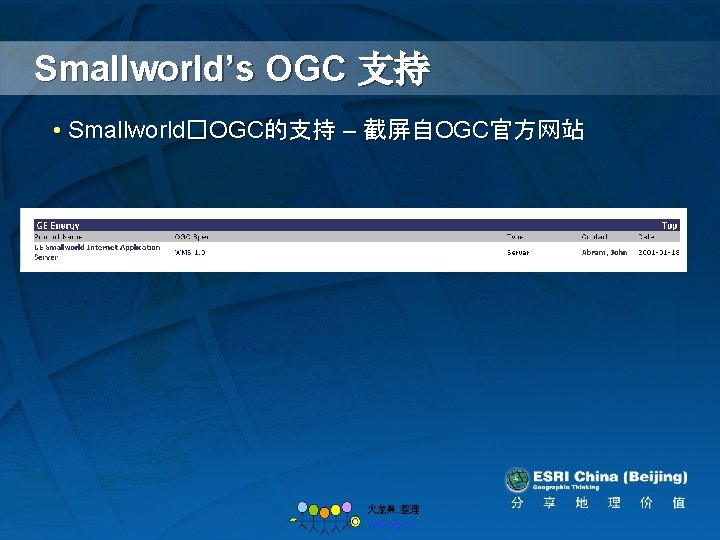This screenshot has width=720, height=540.
Task: Click the "2001-01-18" date cell
Action: point(659,252)
